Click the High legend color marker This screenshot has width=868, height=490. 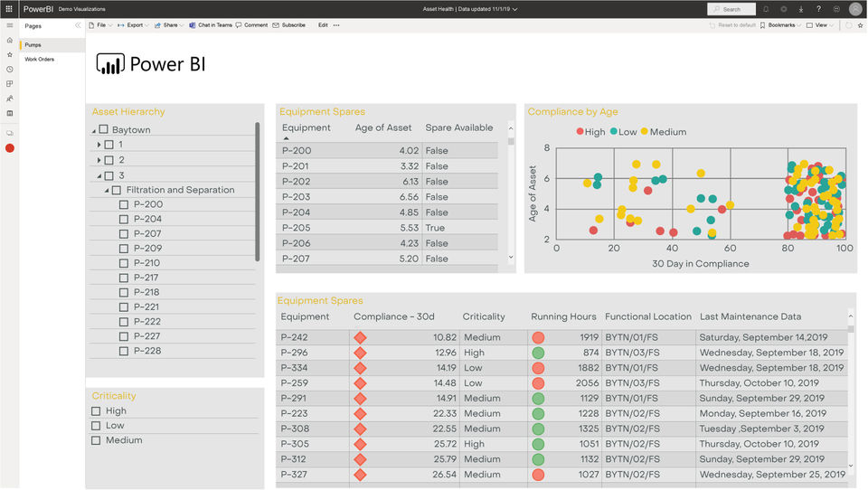[x=580, y=132]
